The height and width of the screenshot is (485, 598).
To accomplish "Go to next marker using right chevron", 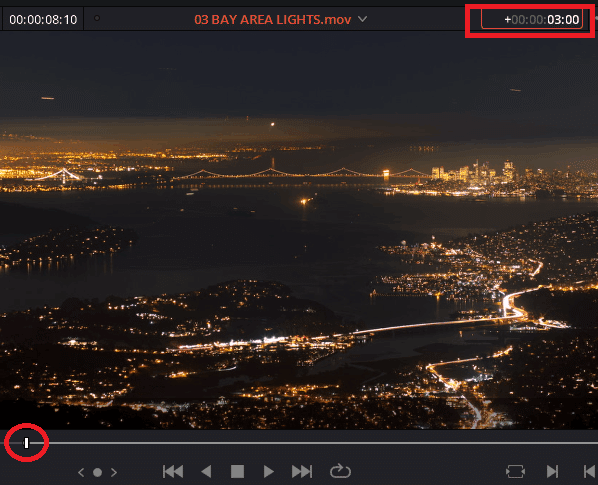I will click(x=114, y=472).
